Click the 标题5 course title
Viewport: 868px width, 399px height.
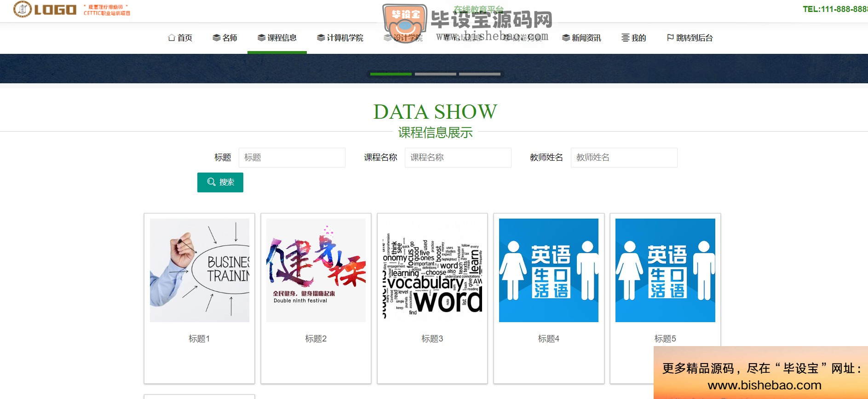click(x=665, y=339)
